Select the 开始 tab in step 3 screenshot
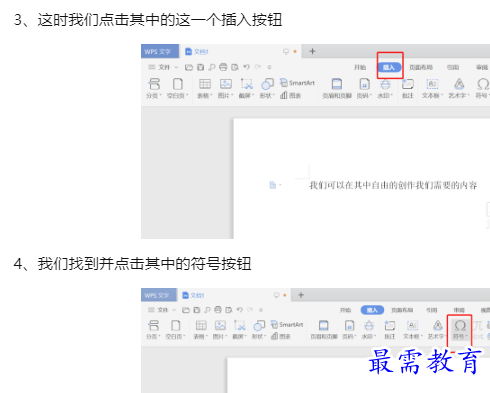490x393 pixels. [x=360, y=67]
